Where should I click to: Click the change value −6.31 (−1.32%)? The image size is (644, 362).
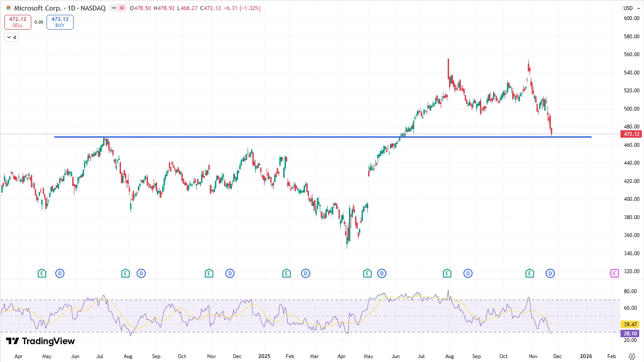tap(242, 8)
